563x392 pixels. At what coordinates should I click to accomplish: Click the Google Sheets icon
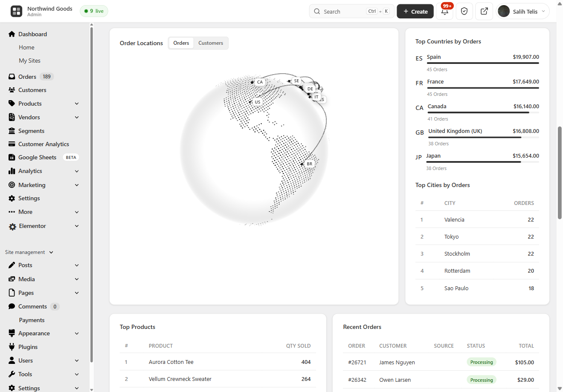[12, 157]
